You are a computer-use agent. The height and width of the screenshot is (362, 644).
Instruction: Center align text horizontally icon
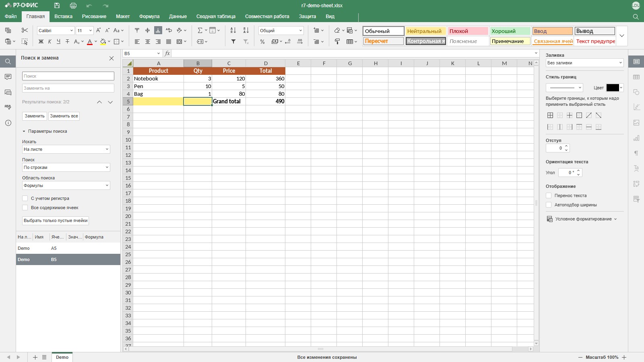[148, 41]
